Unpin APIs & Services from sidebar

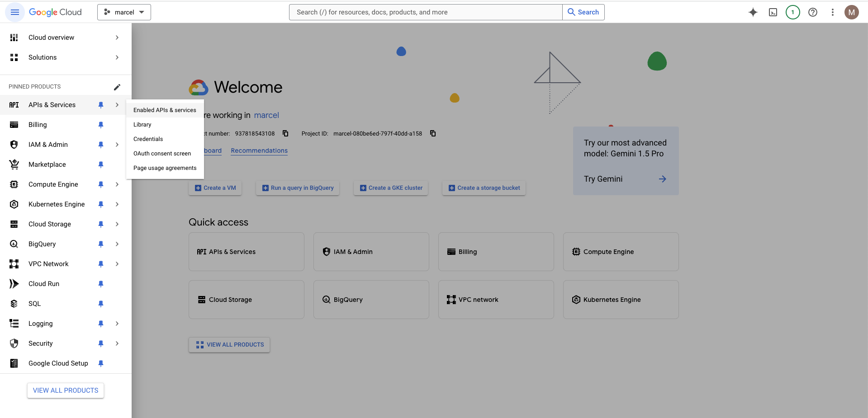(x=101, y=105)
